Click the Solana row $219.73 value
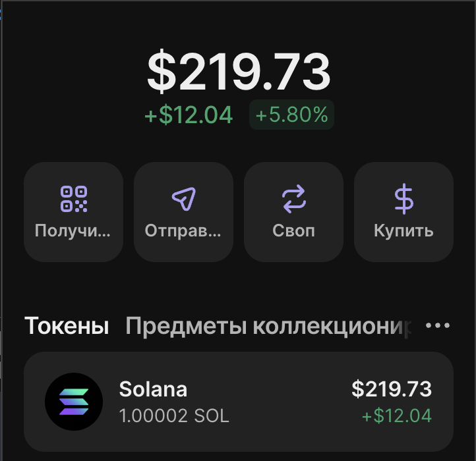 click(392, 389)
